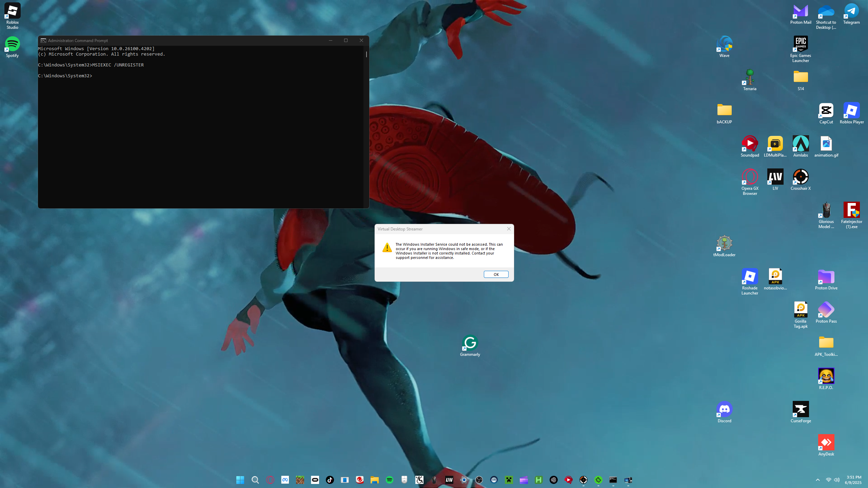Open the Epic Games Launcher shortcut

[x=801, y=44]
